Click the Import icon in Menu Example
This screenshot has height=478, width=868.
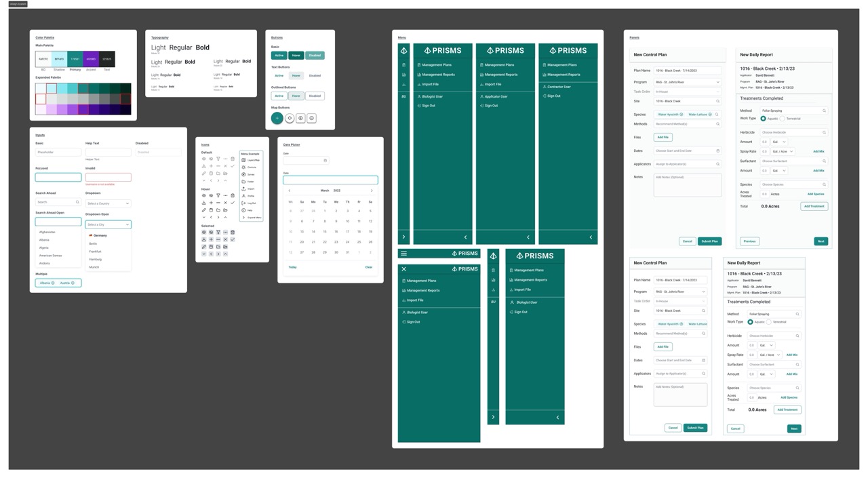click(243, 188)
